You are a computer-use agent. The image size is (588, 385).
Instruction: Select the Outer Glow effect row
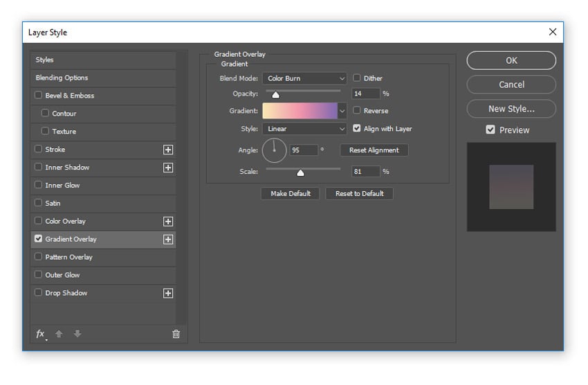[103, 275]
